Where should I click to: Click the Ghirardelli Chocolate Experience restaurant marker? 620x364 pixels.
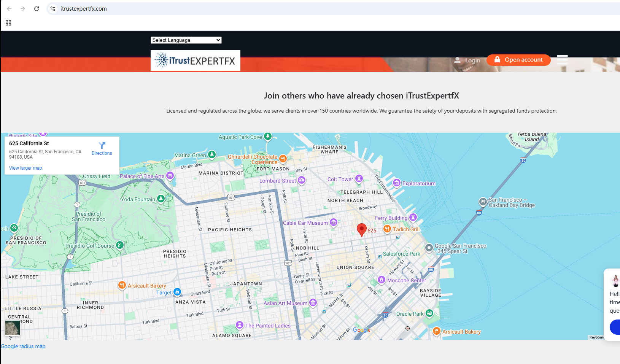coord(283,159)
